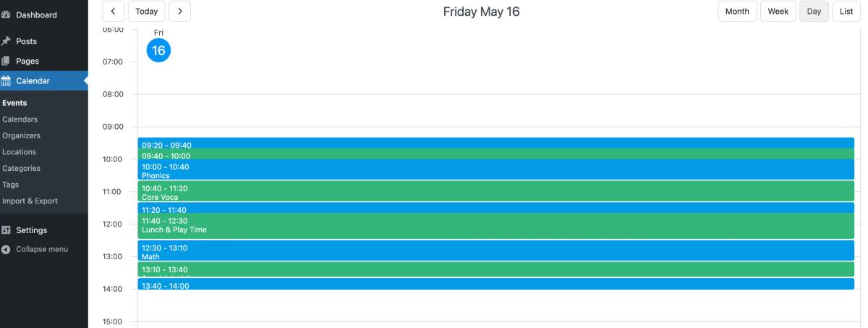Open the Organizers submenu item

pyautogui.click(x=22, y=135)
